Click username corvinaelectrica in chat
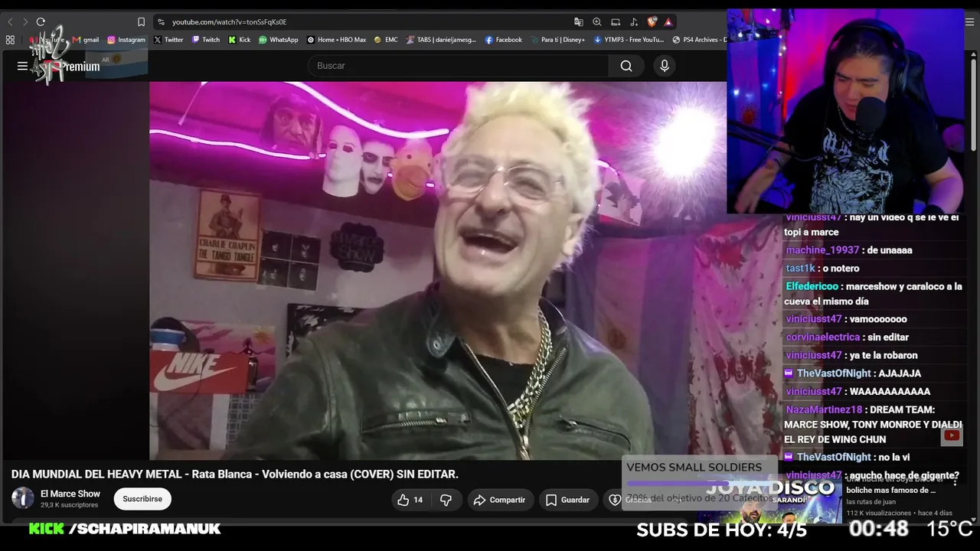The image size is (980, 551). click(x=822, y=337)
